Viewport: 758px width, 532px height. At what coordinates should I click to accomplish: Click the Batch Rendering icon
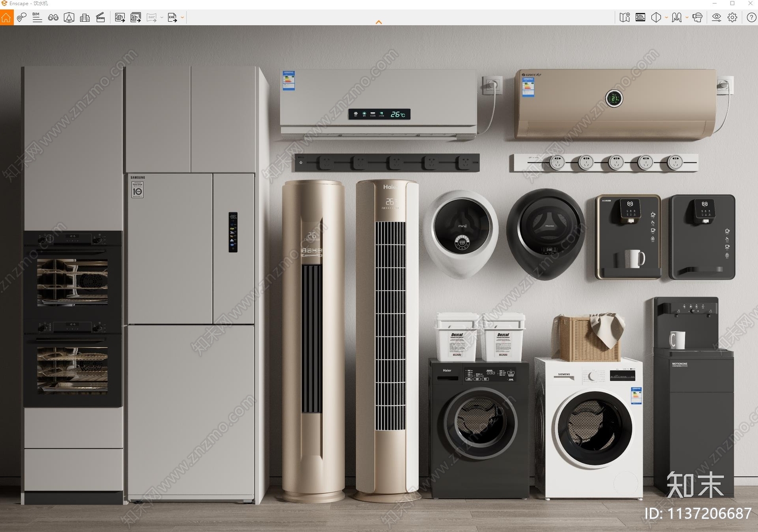coord(136,18)
